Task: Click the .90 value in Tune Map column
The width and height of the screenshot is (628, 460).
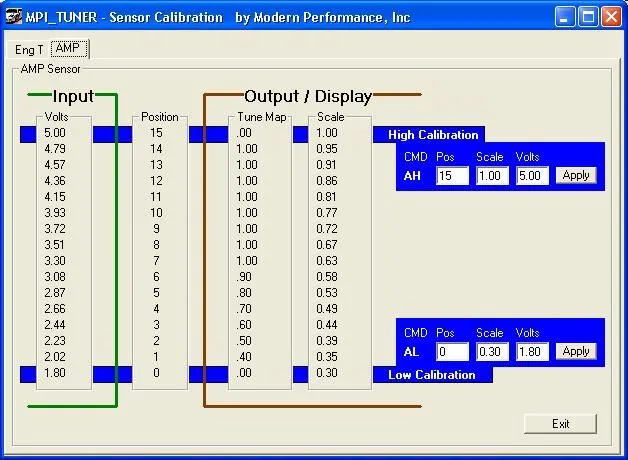Action: click(246, 277)
